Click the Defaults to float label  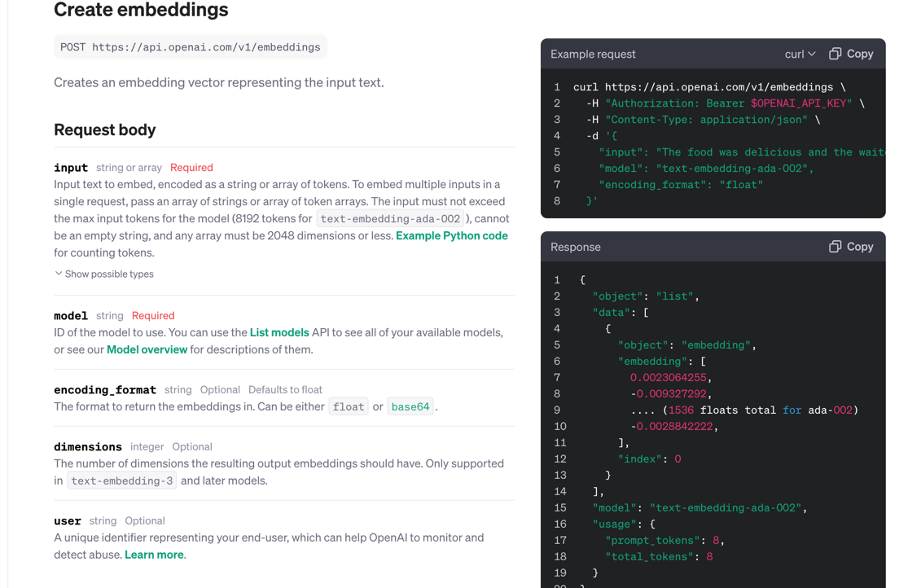coord(286,390)
